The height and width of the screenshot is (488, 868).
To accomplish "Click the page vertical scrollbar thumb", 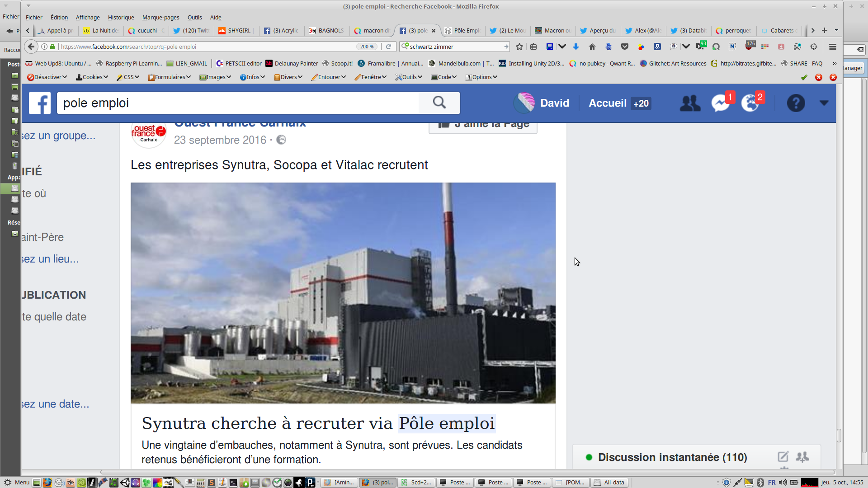I will 839,436.
